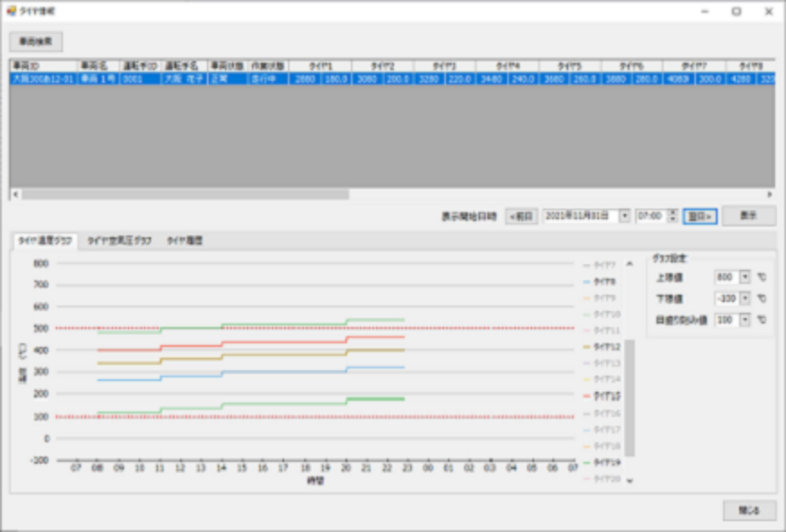Select the 180.0 cell under タイヤ1
The image size is (786, 532).
click(x=335, y=79)
